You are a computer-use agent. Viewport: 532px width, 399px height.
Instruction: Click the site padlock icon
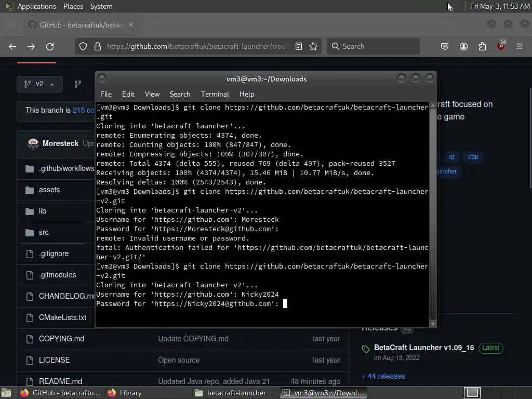[x=98, y=46]
